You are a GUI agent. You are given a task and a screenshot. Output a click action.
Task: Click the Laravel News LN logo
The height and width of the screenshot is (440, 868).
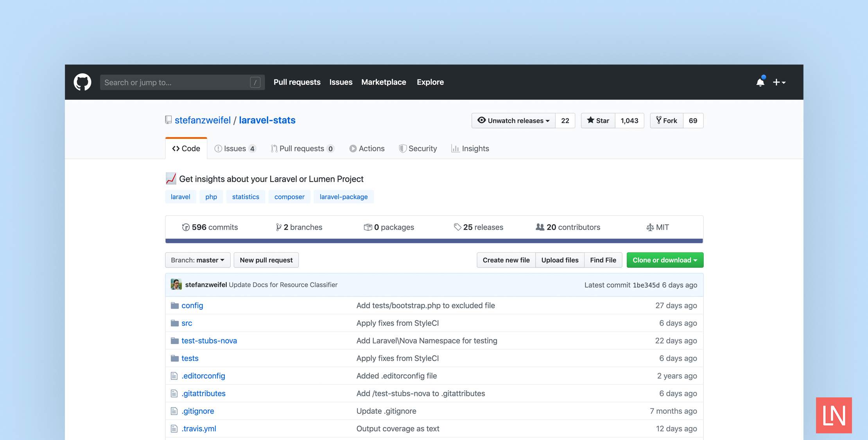834,415
